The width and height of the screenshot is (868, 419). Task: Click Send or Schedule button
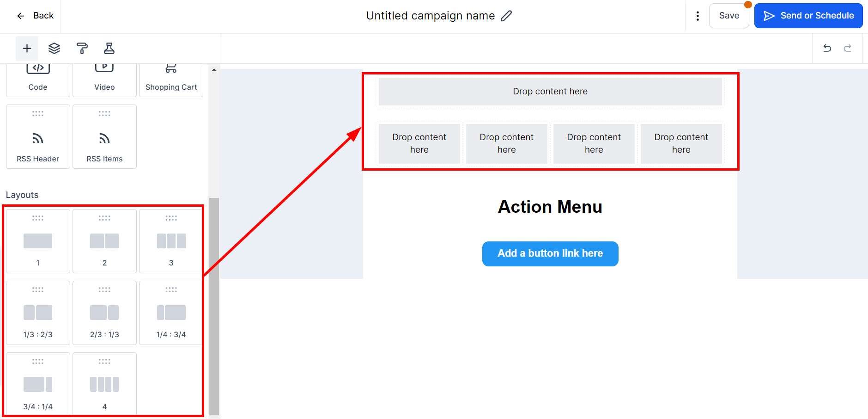[808, 16]
